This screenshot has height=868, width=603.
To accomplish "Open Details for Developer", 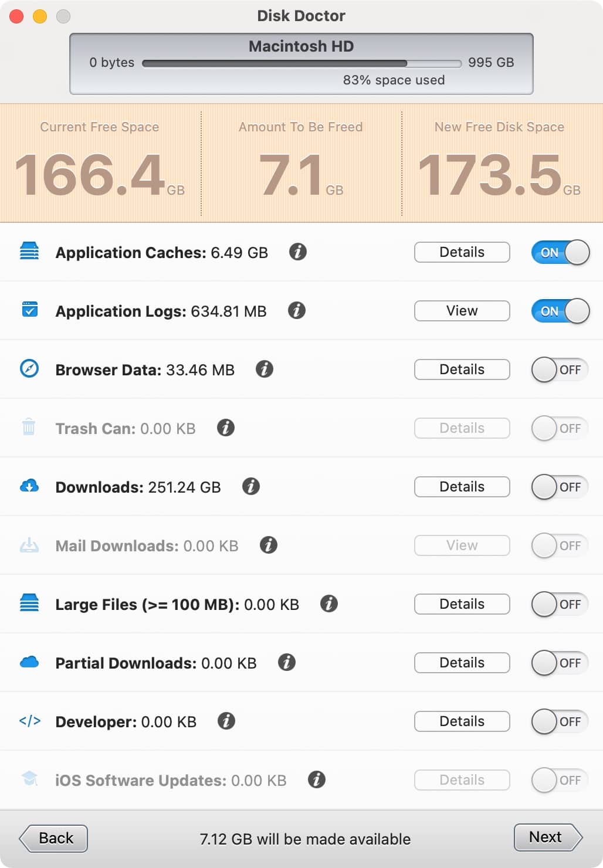I will [x=462, y=721].
